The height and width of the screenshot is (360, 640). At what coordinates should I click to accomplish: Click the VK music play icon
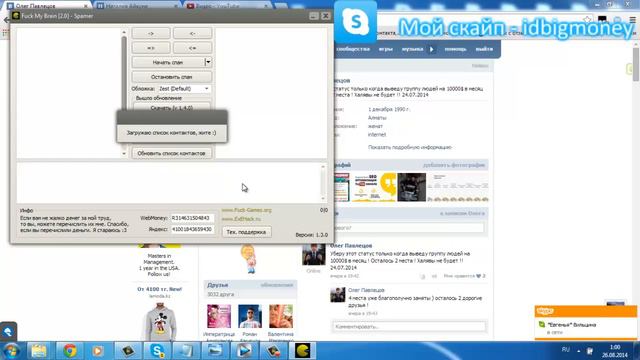pyautogui.click(x=431, y=49)
